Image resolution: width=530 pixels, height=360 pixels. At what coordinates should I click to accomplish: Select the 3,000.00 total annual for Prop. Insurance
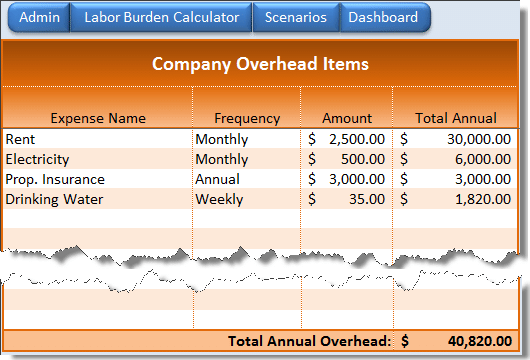coord(455,179)
